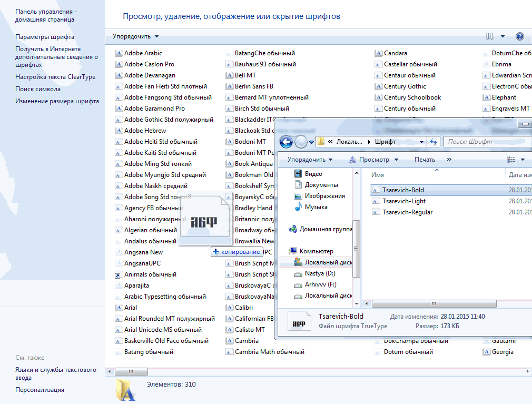Open Explorer view mode dropdown arrow

click(x=523, y=160)
